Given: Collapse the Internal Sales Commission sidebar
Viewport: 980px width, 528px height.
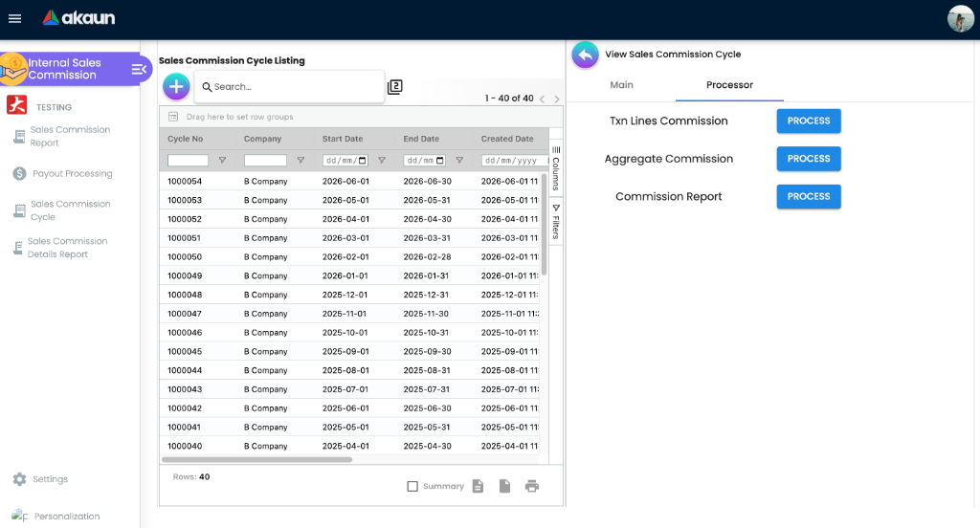Looking at the screenshot, I should tap(139, 69).
